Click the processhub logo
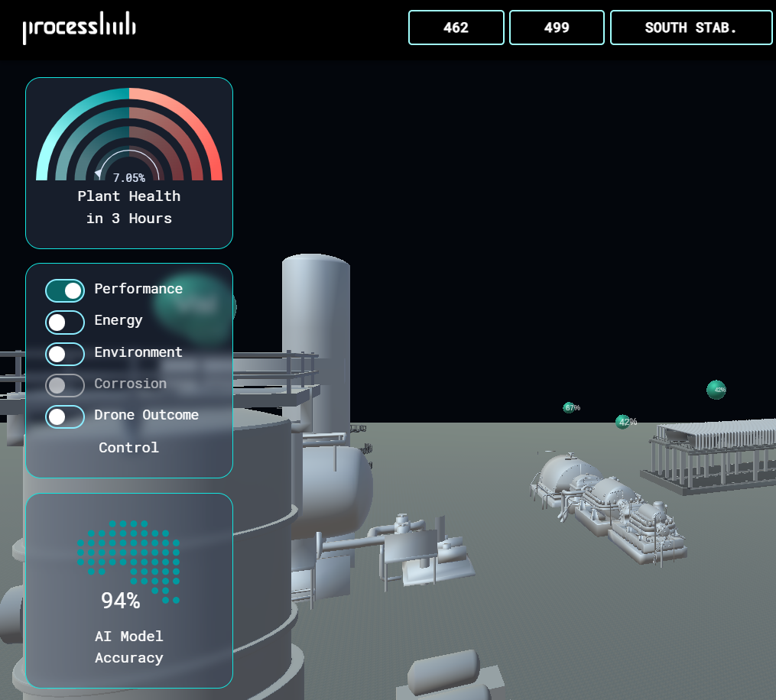The width and height of the screenshot is (776, 700). pos(80,29)
